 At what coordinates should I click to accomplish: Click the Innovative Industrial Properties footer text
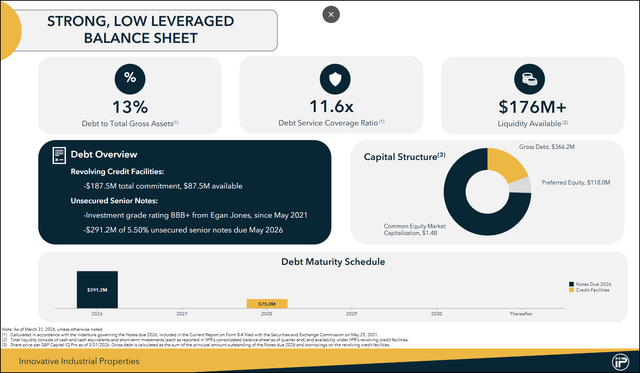coord(79,361)
